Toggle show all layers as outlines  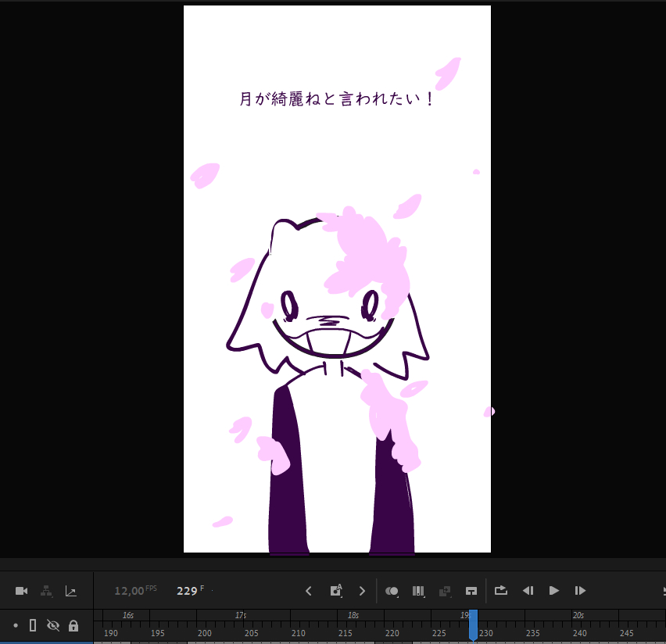[x=33, y=625]
